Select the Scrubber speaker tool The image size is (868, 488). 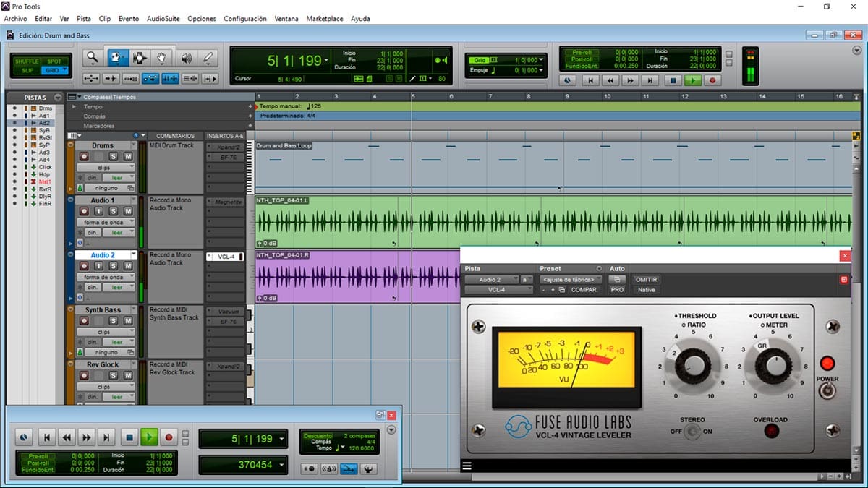coord(186,58)
